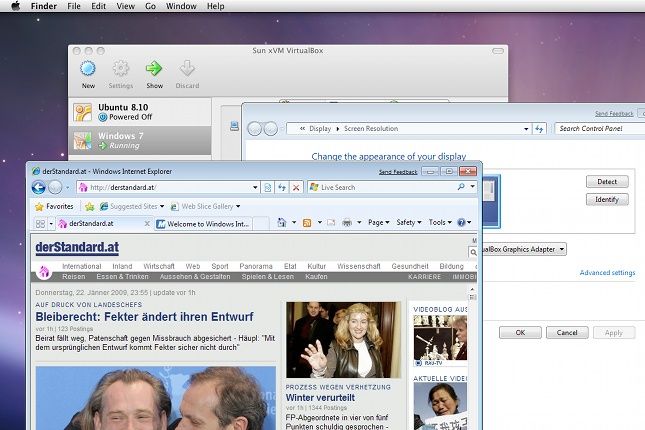
Task: Open search provider dropdown arrow
Action: click(x=472, y=187)
